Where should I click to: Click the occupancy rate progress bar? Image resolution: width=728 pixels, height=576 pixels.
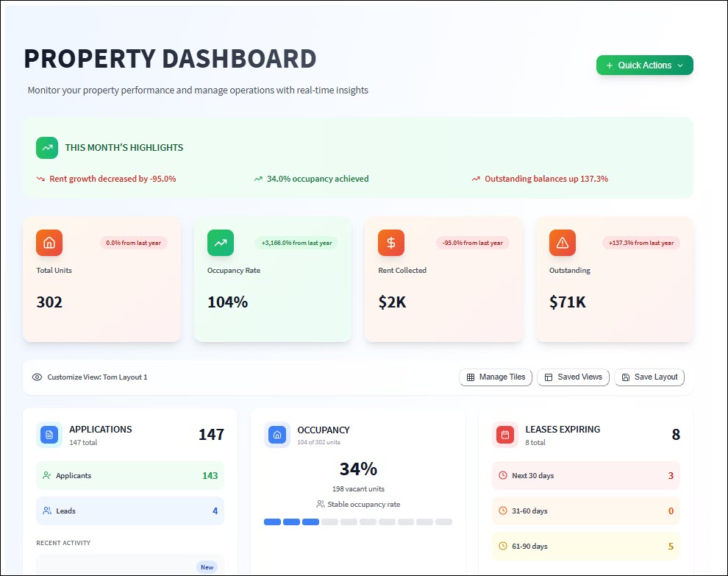pyautogui.click(x=358, y=521)
